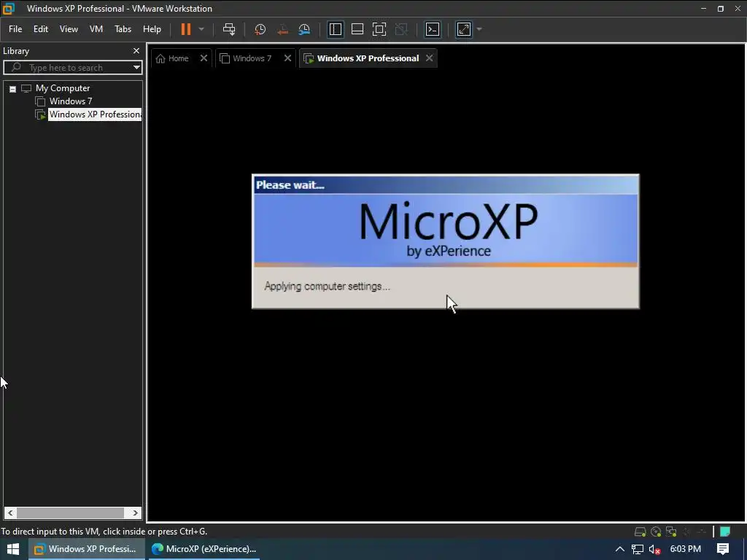This screenshot has height=560, width=747.
Task: Expand the stretch display options arrow
Action: coord(479,29)
